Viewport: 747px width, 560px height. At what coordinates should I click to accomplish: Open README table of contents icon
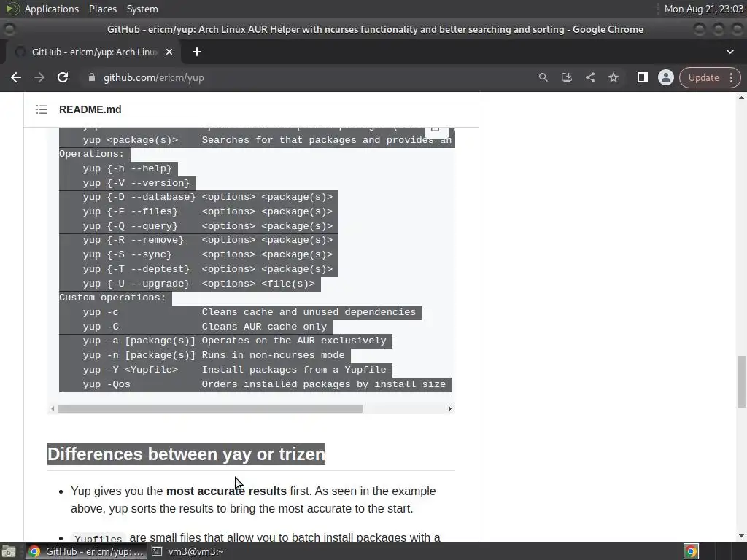pyautogui.click(x=42, y=109)
